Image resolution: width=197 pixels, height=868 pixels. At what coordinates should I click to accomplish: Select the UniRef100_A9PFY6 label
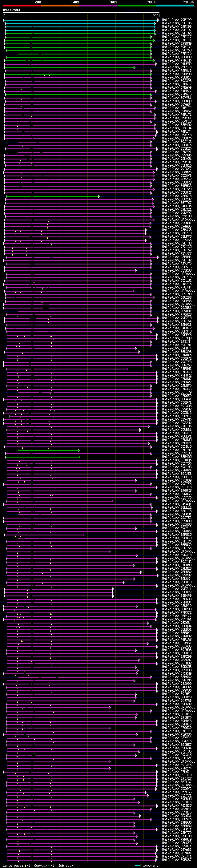[177, 335]
